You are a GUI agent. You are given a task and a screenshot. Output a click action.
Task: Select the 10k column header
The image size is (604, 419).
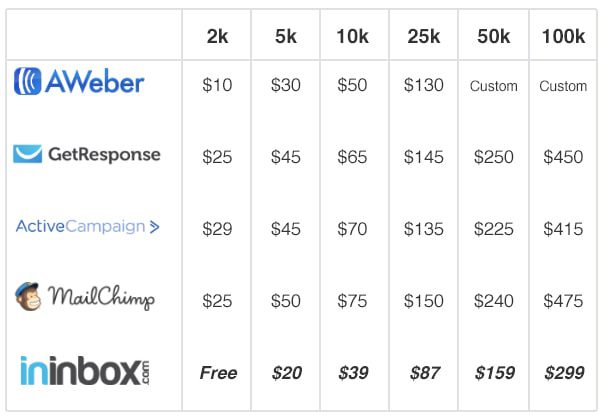[352, 37]
